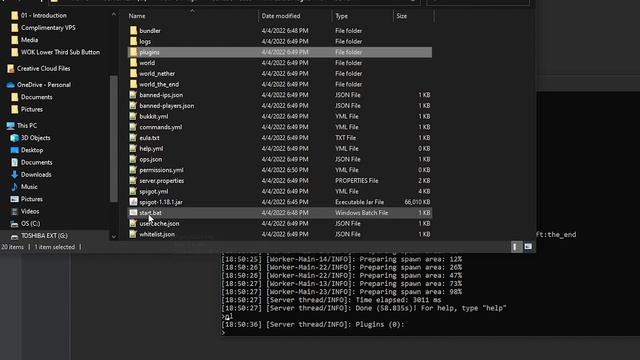Open the bundler folder icon
This screenshot has width=640, height=360.
tap(133, 31)
